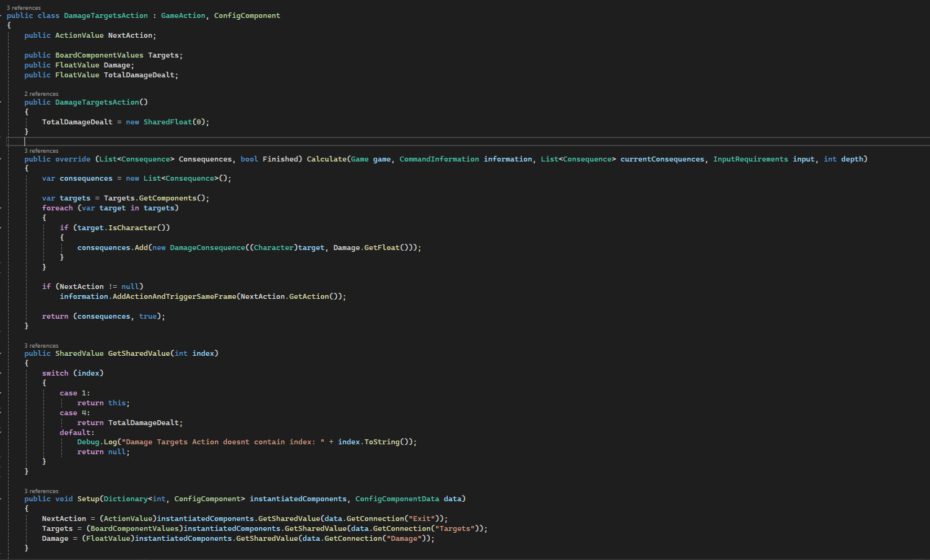This screenshot has height=560, width=930.
Task: Click the Character cast type
Action: pyautogui.click(x=274, y=248)
